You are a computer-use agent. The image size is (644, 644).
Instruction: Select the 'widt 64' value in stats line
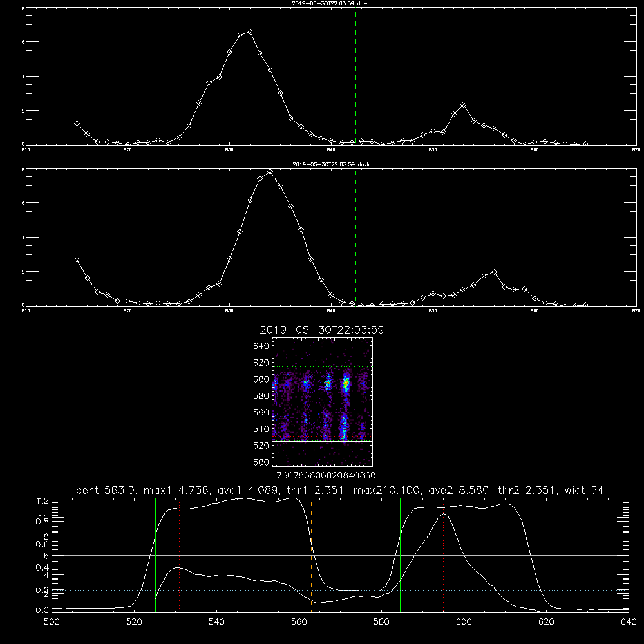(584, 490)
